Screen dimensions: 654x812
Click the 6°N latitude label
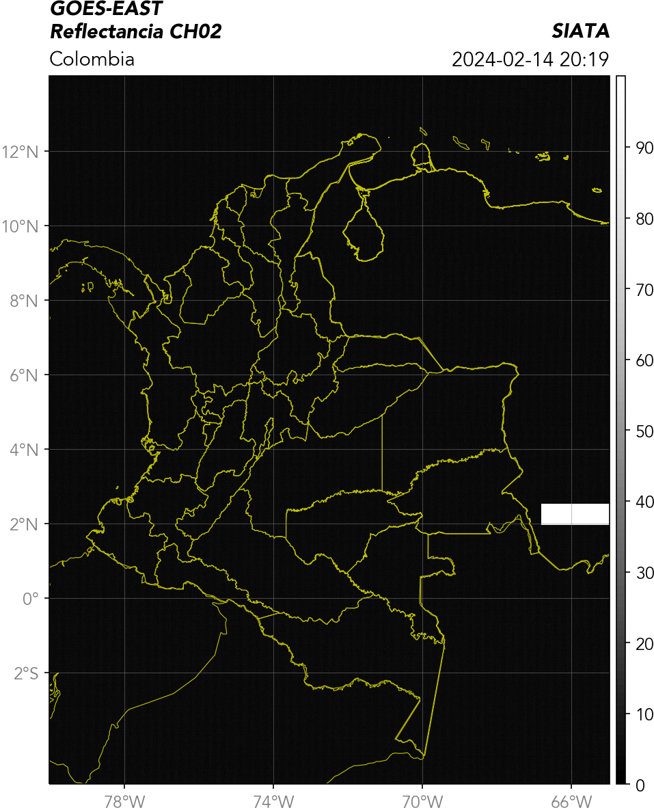click(x=24, y=375)
